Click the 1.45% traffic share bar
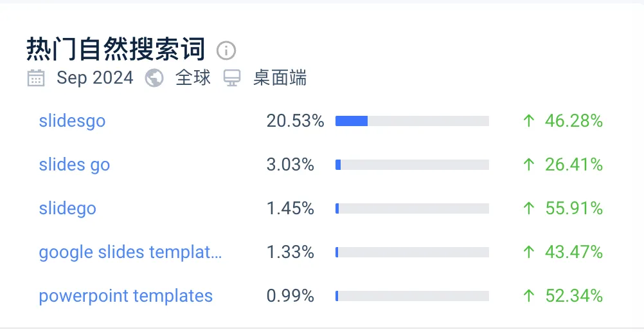This screenshot has width=644, height=332. pos(412,208)
